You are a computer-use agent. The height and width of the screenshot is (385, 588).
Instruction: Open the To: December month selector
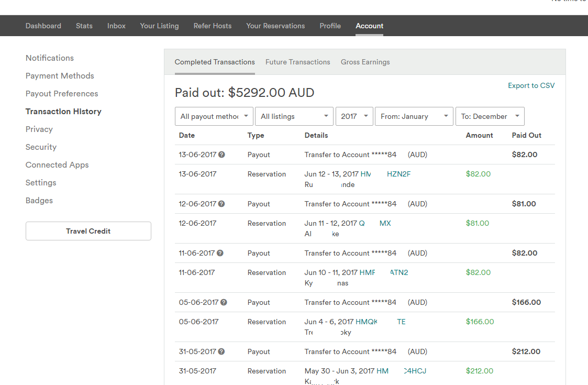[490, 116]
